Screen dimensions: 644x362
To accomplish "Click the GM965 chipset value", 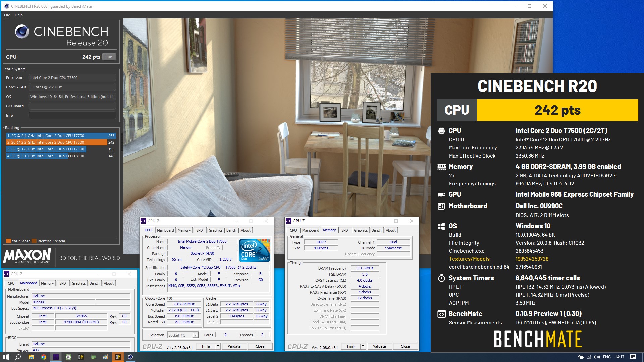I will click(x=81, y=316).
